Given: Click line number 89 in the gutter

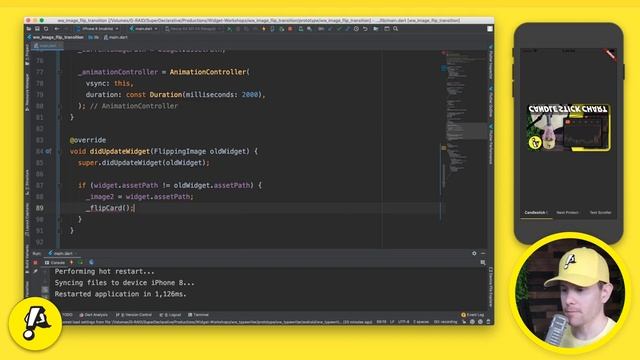Looking at the screenshot, I should (x=40, y=208).
